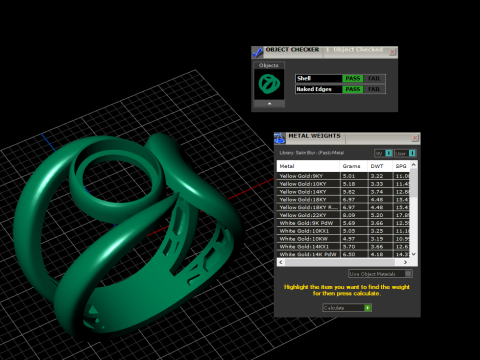Image resolution: width=480 pixels, height=360 pixels.
Task: Close the Metal Weights panel
Action: click(415, 138)
